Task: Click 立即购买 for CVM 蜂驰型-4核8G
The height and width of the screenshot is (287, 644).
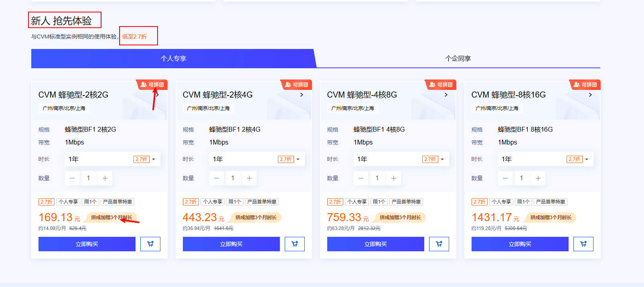Action: click(376, 244)
